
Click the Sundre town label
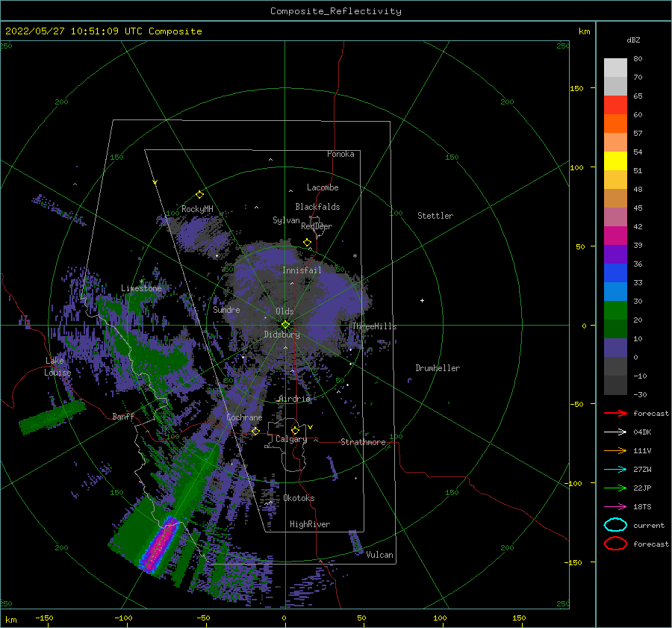tap(226, 309)
